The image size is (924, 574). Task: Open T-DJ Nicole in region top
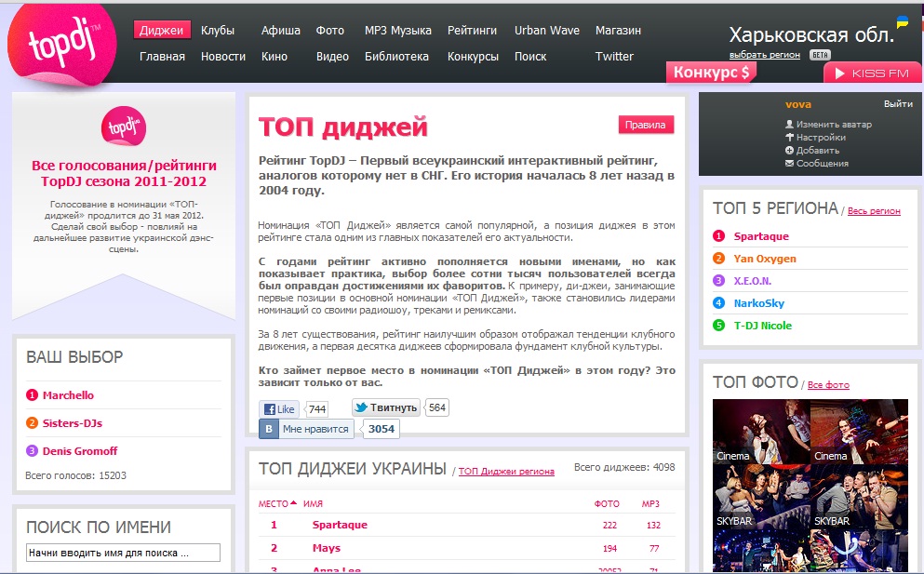[x=762, y=326]
